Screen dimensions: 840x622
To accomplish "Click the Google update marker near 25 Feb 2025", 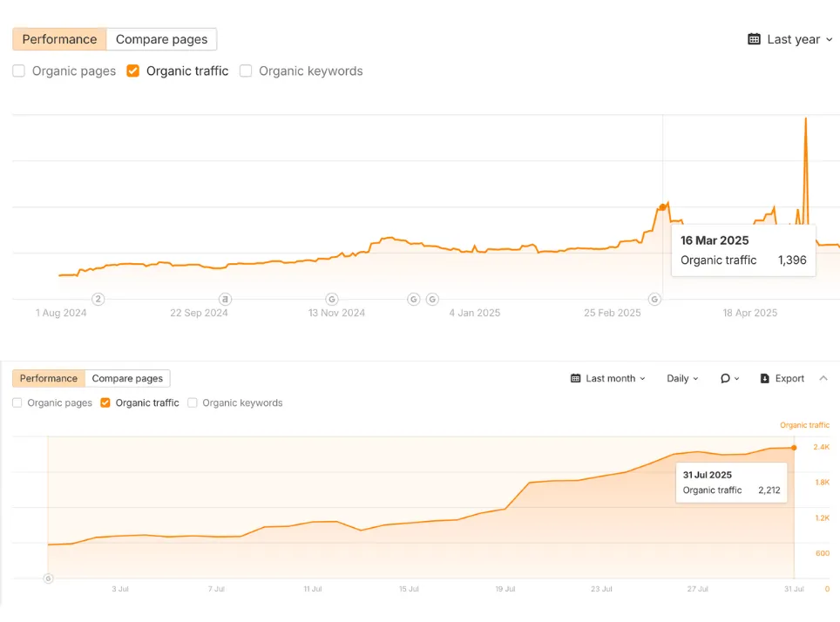I will (x=654, y=299).
